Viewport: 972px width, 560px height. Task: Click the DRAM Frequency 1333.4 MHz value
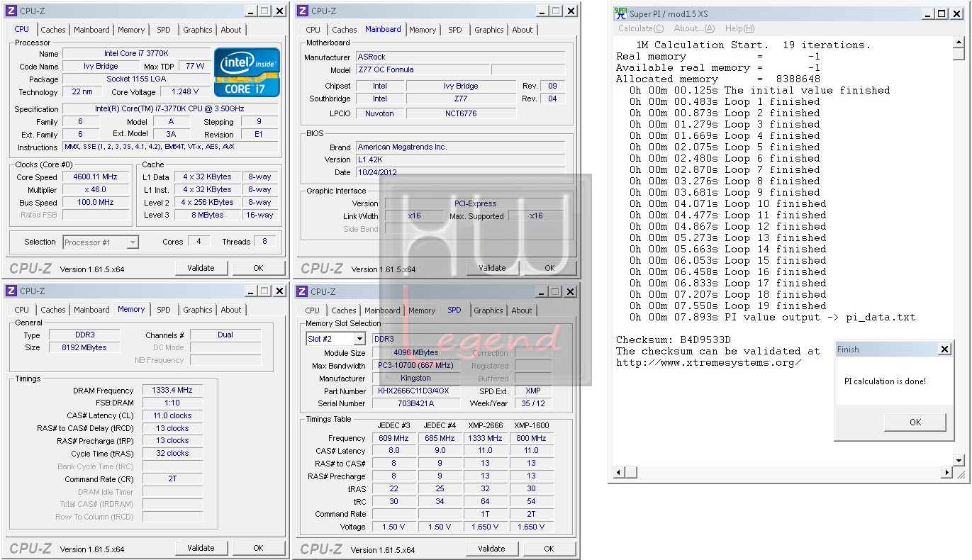pos(172,391)
